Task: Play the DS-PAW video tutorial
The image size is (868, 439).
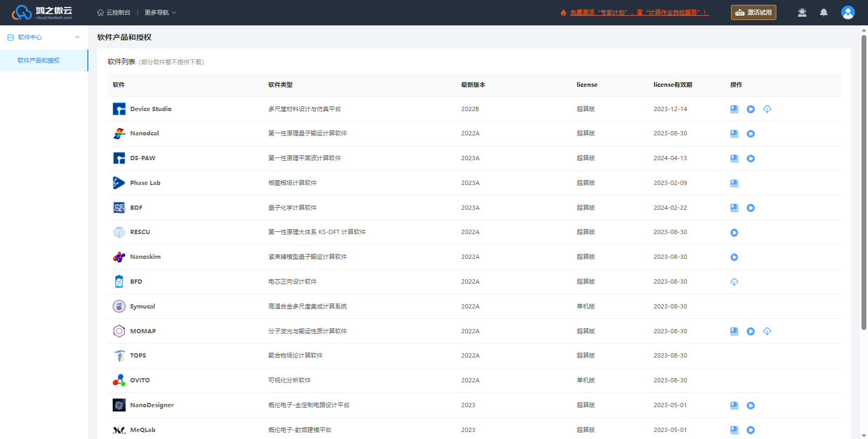Action: pos(750,159)
